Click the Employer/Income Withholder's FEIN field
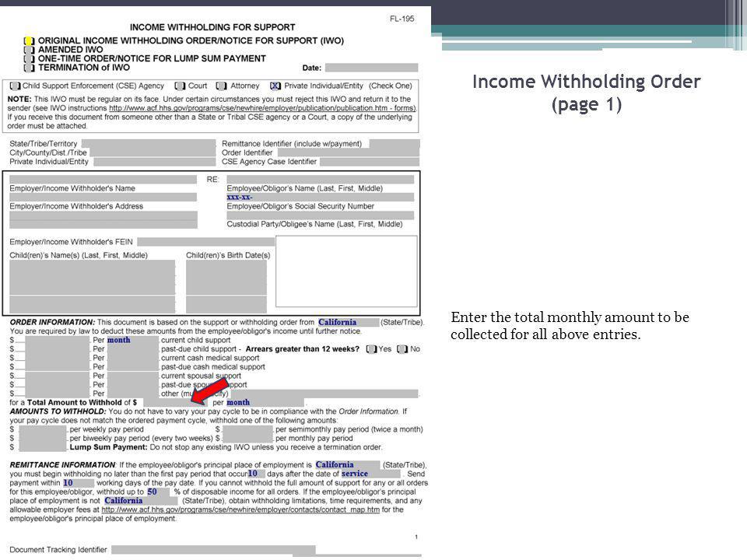Viewport: 747px width, 560px height. pyautogui.click(x=205, y=242)
